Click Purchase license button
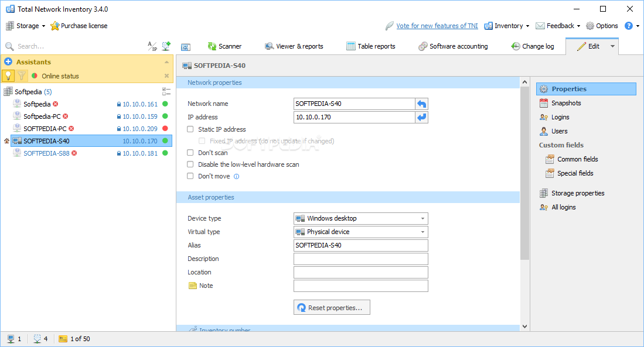644x347 pixels. click(79, 26)
